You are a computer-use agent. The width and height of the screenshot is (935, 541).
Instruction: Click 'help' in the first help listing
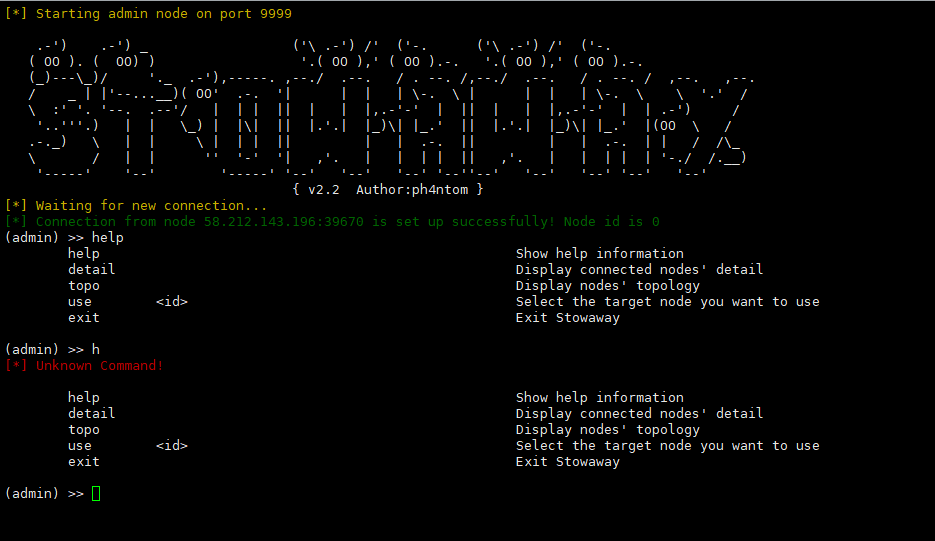tap(83, 254)
